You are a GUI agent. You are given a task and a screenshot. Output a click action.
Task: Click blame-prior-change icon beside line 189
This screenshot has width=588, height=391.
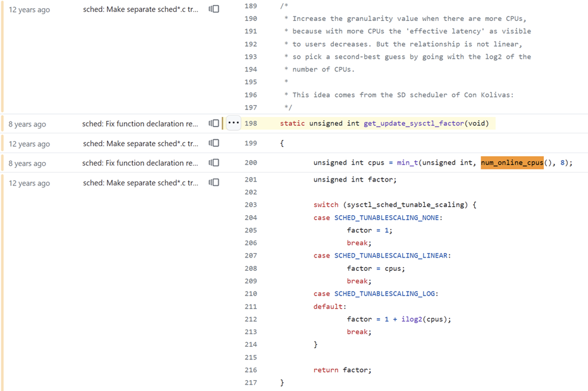tap(214, 9)
